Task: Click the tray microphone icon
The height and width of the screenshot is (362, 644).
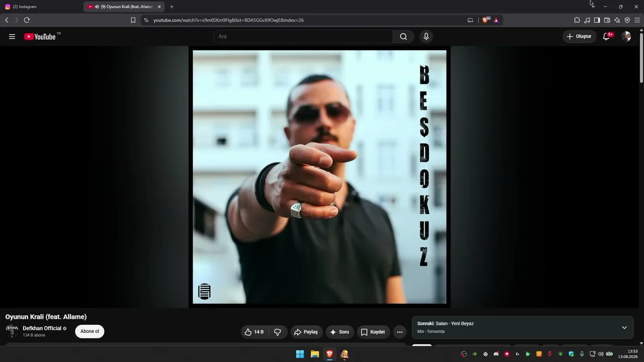Action: 582,354
